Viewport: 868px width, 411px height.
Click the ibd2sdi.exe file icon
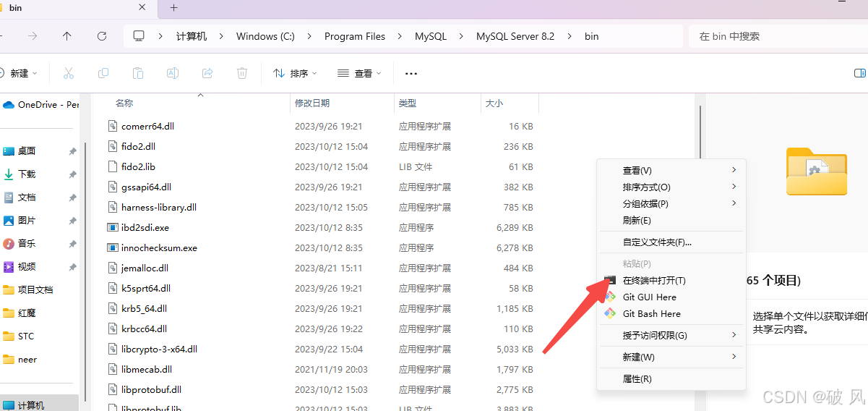pyautogui.click(x=112, y=227)
